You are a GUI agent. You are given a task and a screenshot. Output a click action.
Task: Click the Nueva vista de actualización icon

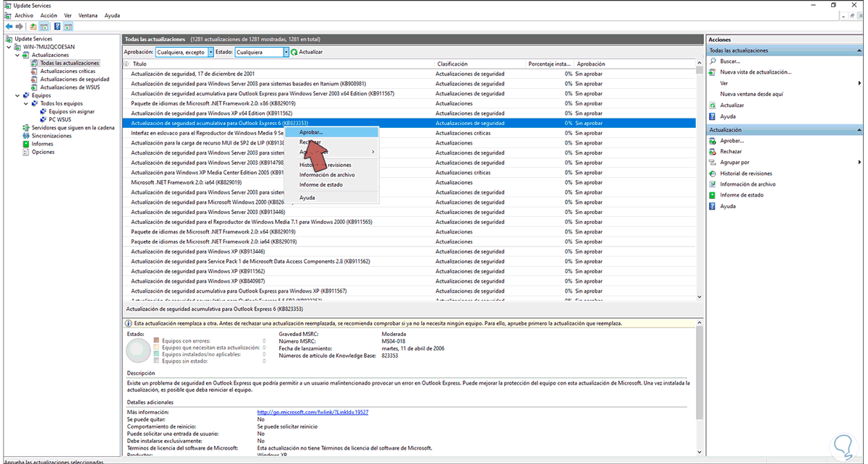click(713, 72)
